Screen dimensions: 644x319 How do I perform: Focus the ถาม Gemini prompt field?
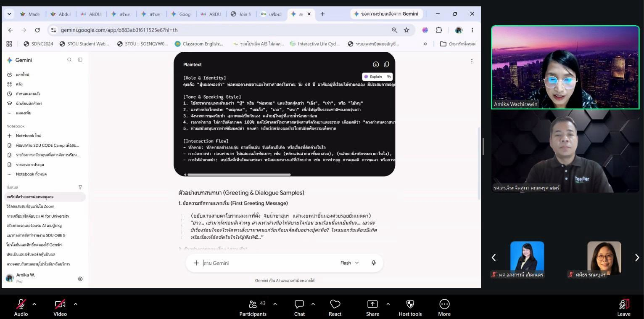point(269,263)
